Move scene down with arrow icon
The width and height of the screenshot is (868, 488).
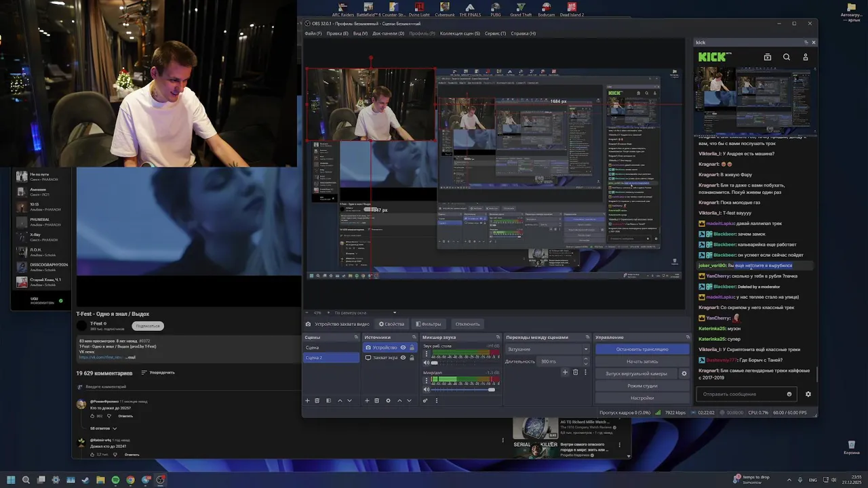pos(349,401)
